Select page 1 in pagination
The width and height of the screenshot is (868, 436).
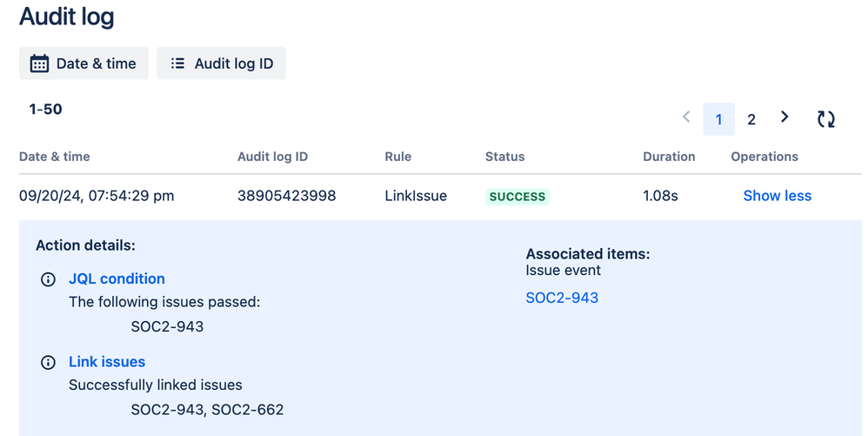(x=718, y=119)
